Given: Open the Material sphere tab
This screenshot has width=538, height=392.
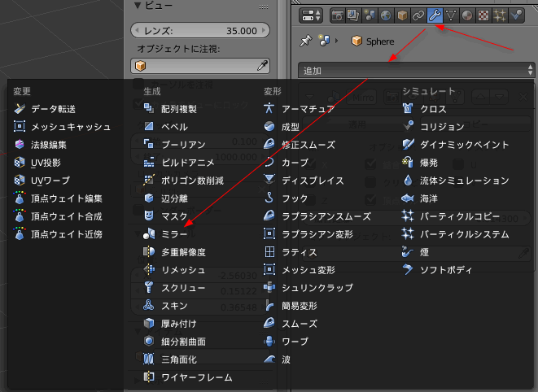Looking at the screenshot, I should click(467, 15).
